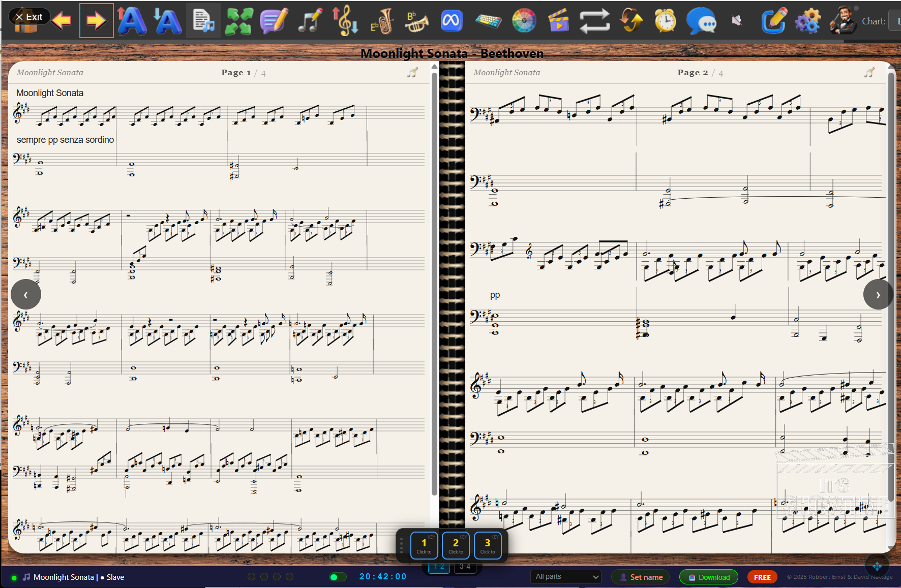This screenshot has width=901, height=588.
Task: Click the key 3 button
Action: tap(488, 545)
